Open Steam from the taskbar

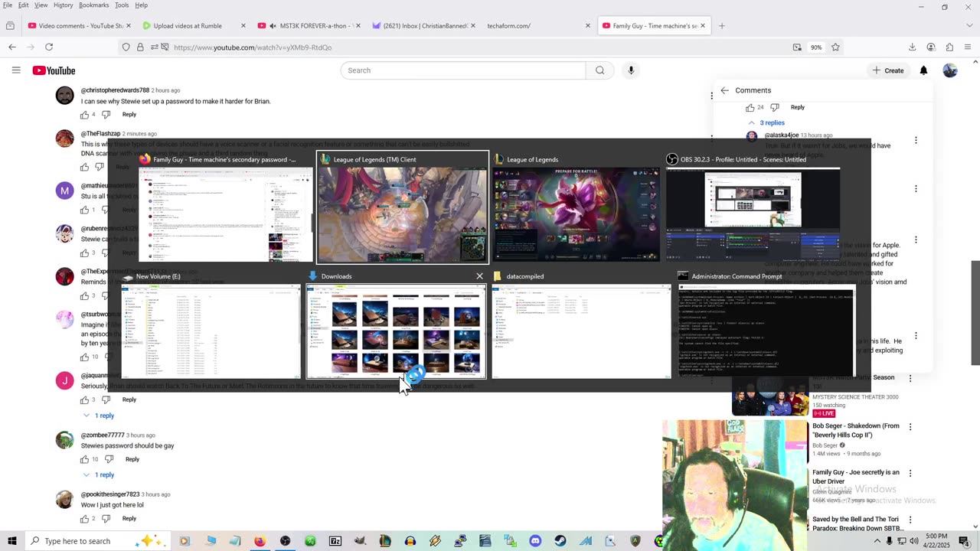[560, 541]
